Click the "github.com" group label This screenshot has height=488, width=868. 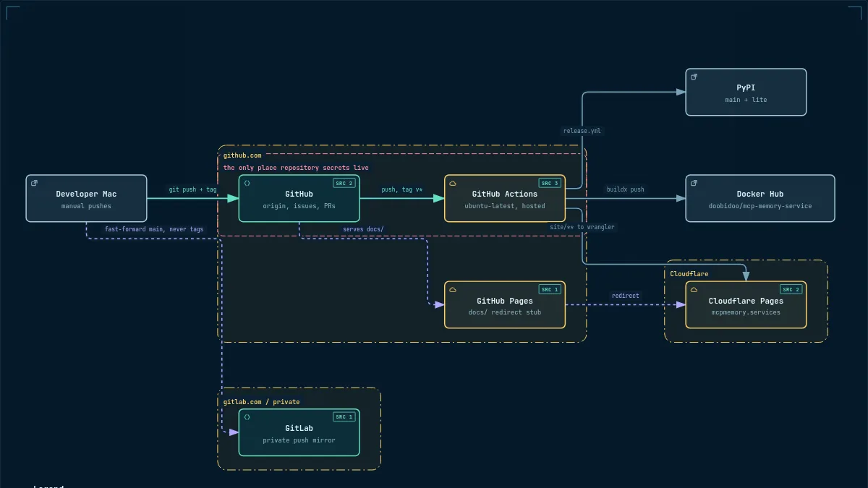point(242,155)
